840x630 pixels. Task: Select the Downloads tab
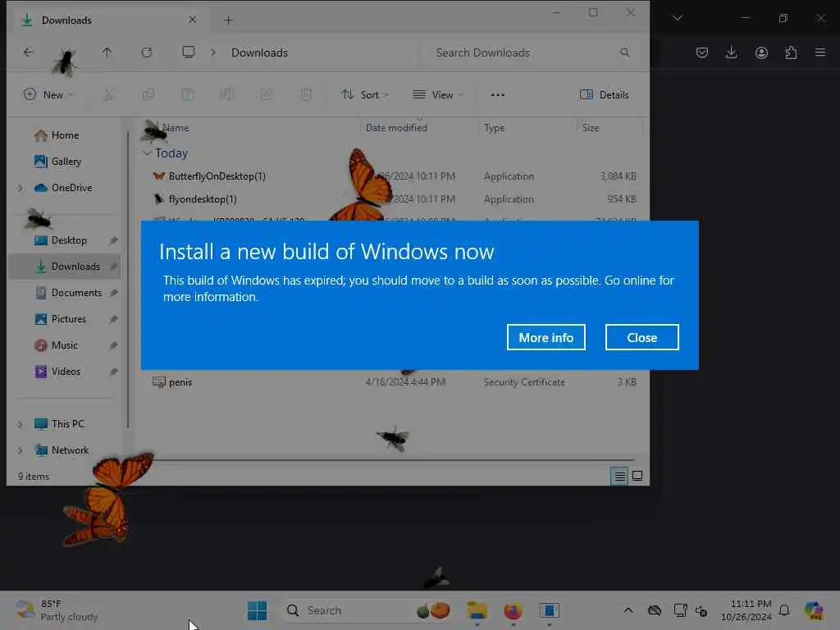[x=107, y=21]
